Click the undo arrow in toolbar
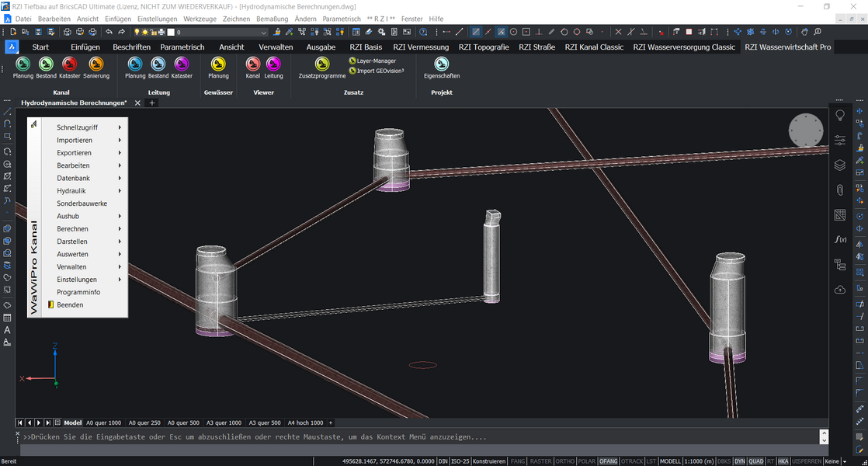This screenshot has height=466, width=868. pos(109,32)
